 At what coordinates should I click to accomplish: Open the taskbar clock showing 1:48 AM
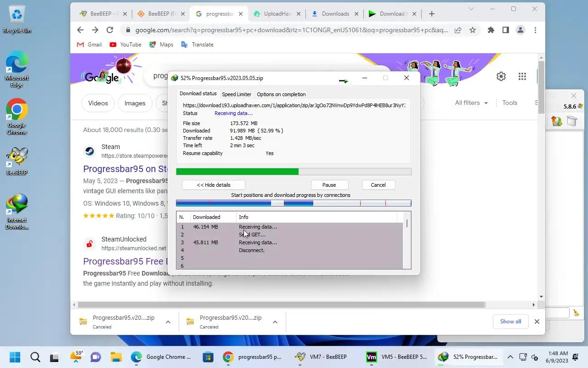click(x=558, y=357)
